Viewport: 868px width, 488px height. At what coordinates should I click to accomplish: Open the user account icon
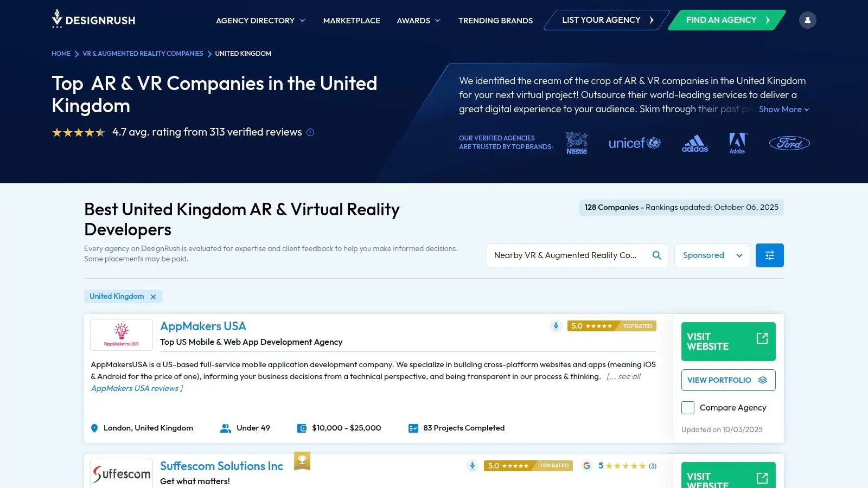pyautogui.click(x=807, y=20)
